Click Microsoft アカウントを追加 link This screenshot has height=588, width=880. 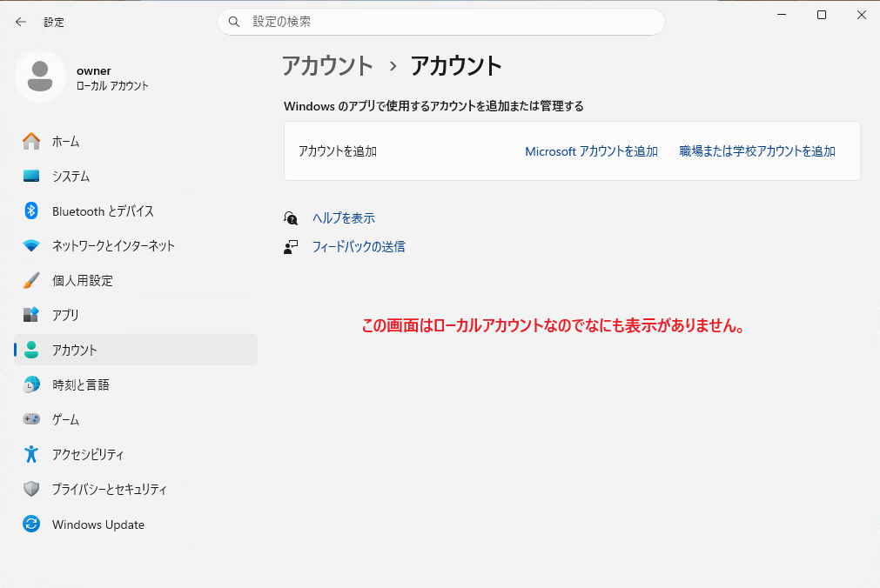point(592,151)
